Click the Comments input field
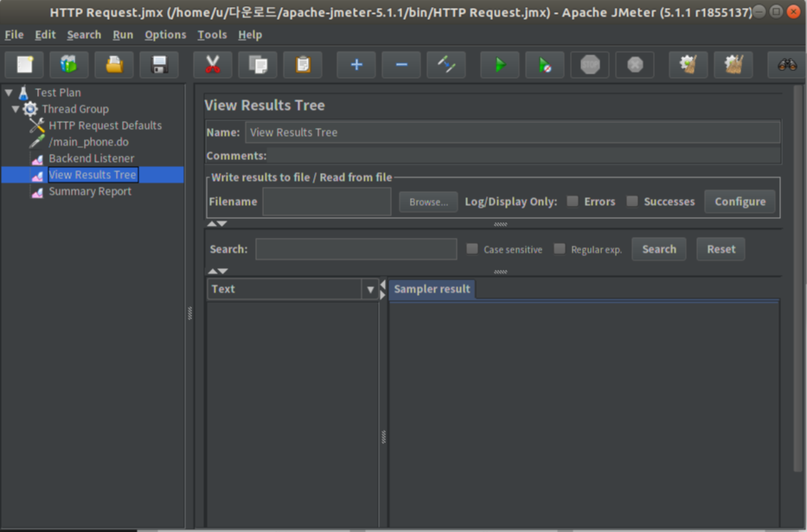The height and width of the screenshot is (532, 807). click(523, 156)
